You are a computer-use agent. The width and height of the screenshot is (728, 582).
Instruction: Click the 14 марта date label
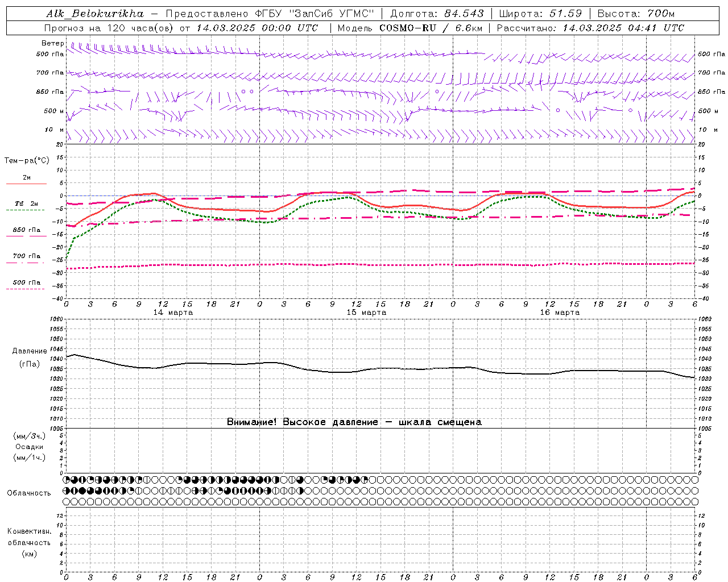tap(173, 313)
